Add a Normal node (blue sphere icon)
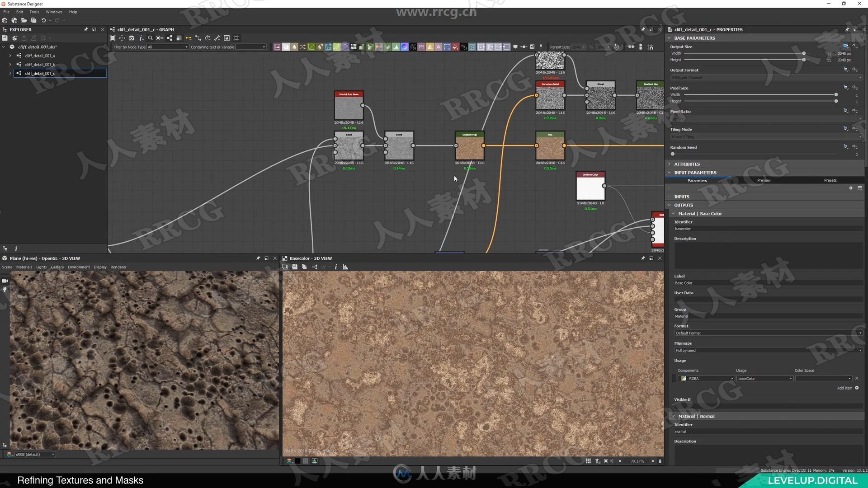 (x=405, y=47)
